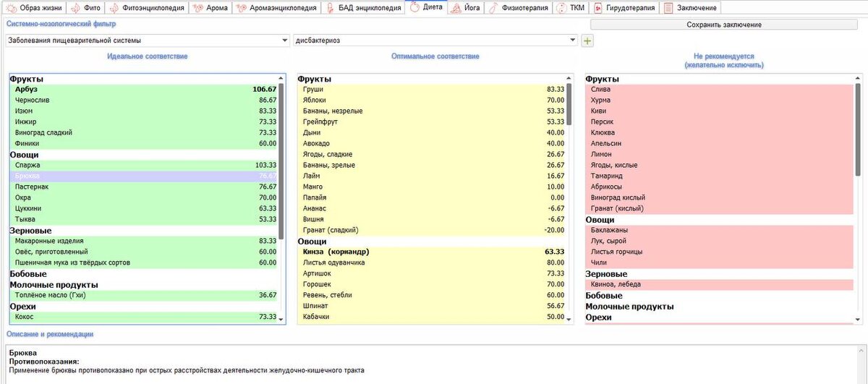Select the Изюм row

(144, 111)
